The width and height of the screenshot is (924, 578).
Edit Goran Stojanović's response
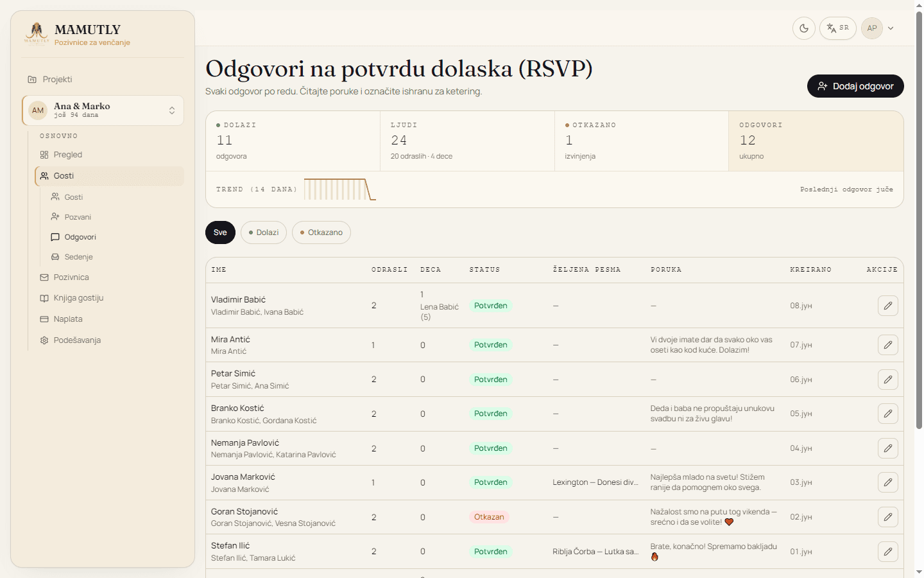[888, 517]
